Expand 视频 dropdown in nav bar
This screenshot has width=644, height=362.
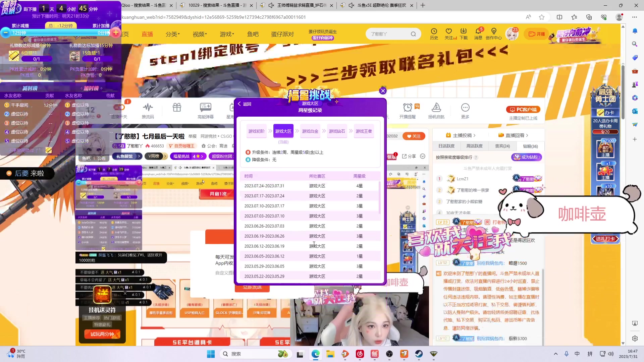(x=200, y=34)
